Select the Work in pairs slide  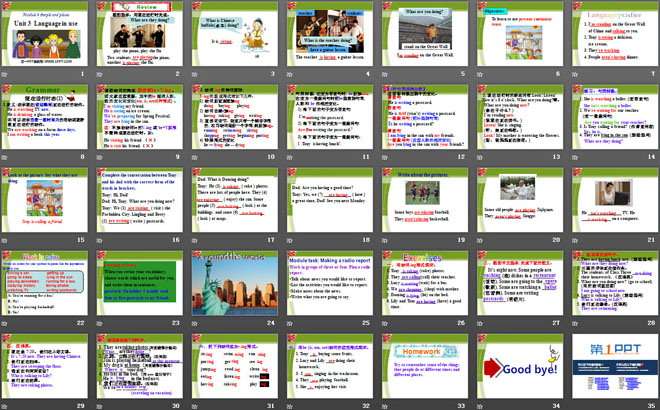point(45,282)
